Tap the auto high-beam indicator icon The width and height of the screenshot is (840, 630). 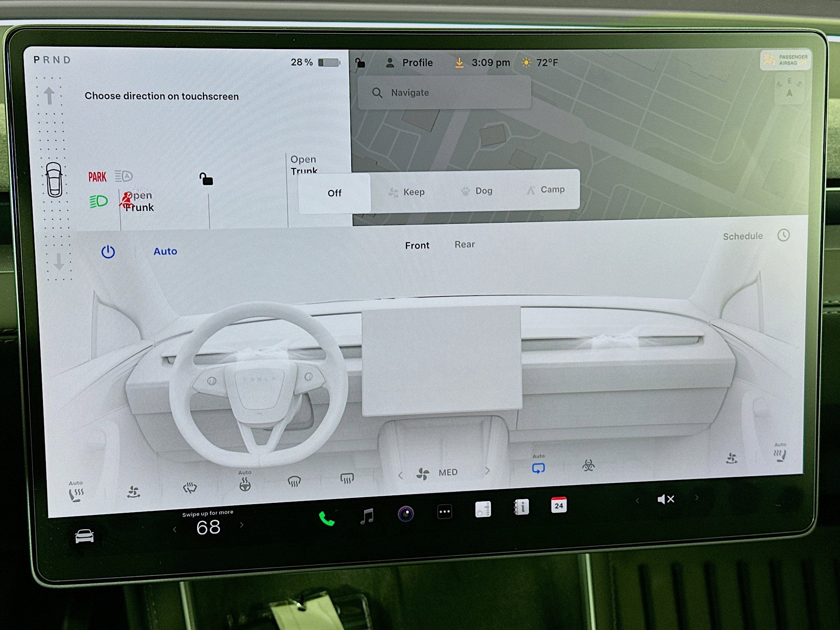point(123,176)
